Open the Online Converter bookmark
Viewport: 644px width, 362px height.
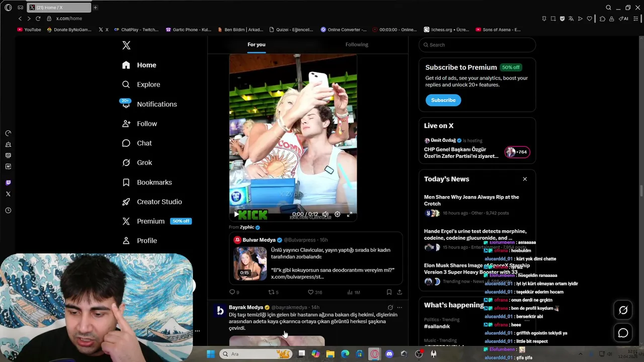(344, 30)
